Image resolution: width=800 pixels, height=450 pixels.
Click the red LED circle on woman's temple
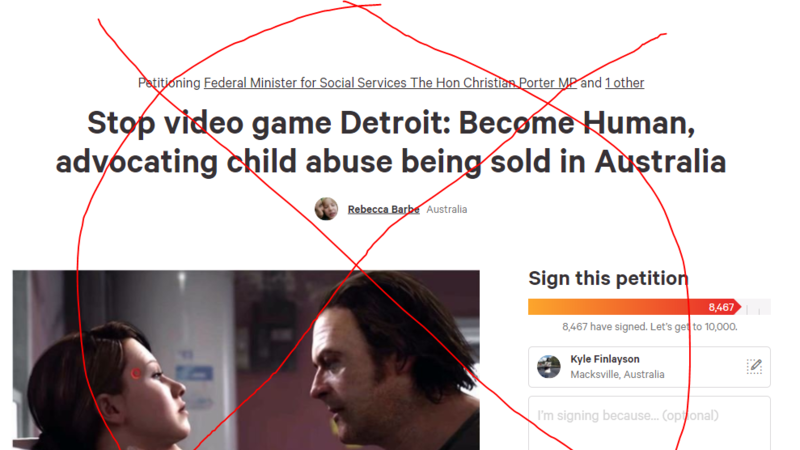[x=136, y=373]
